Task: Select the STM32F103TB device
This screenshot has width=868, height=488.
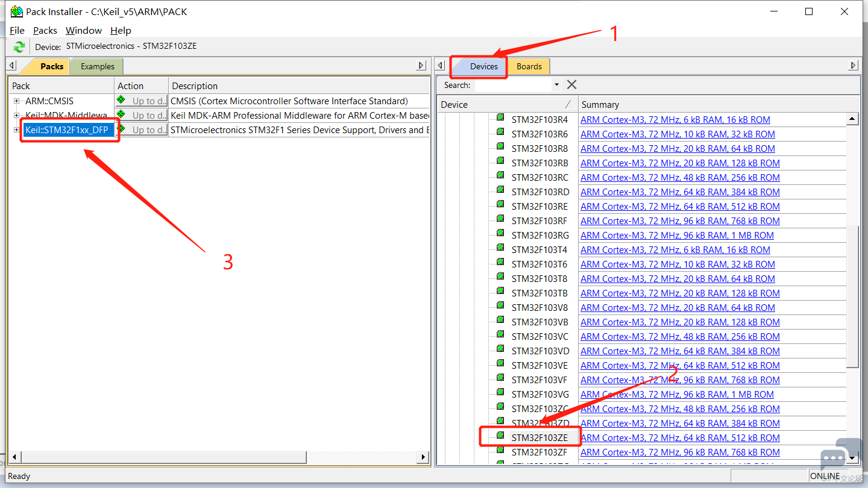Action: [540, 293]
